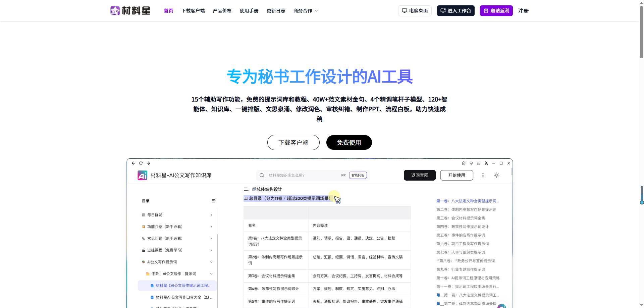644x308 pixels.
Task: Click the 进入工作台 button
Action: pos(455,11)
